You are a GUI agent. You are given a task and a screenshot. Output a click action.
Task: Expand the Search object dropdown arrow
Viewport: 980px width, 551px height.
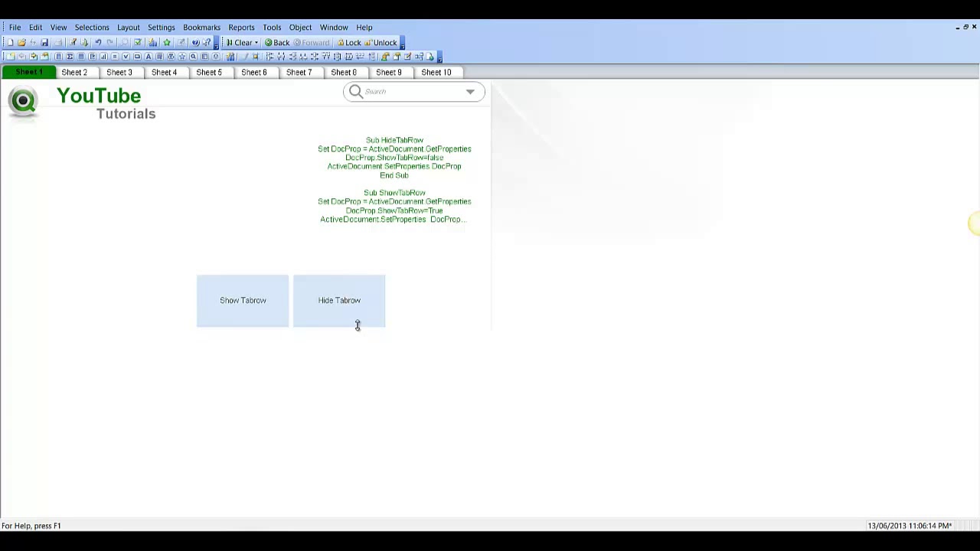coord(470,92)
